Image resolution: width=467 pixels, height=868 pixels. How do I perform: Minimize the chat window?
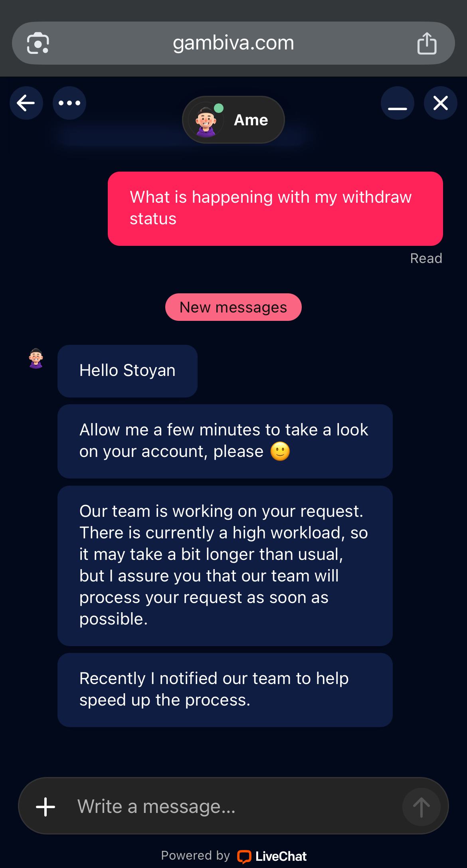click(x=398, y=104)
